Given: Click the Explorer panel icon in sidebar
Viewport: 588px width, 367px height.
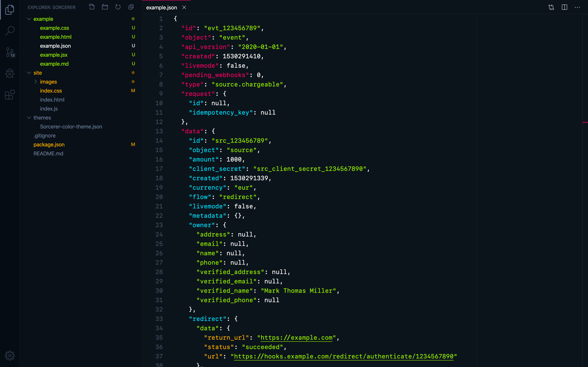Looking at the screenshot, I should tap(9, 9).
